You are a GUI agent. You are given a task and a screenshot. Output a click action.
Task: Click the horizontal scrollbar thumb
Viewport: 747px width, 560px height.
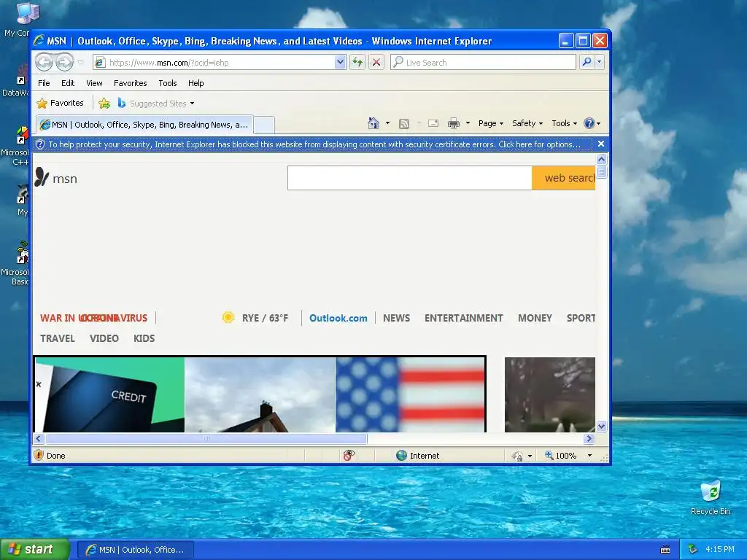point(206,438)
